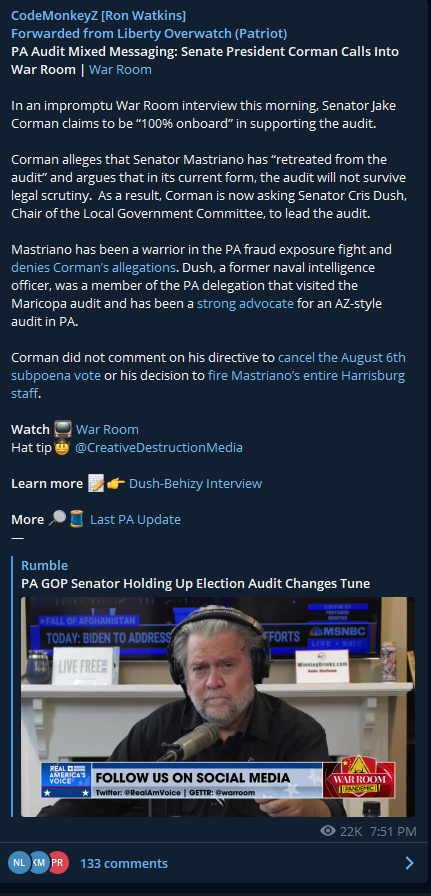The width and height of the screenshot is (431, 896).
Task: Open the Dush-Behizy Interview link
Action: [195, 484]
